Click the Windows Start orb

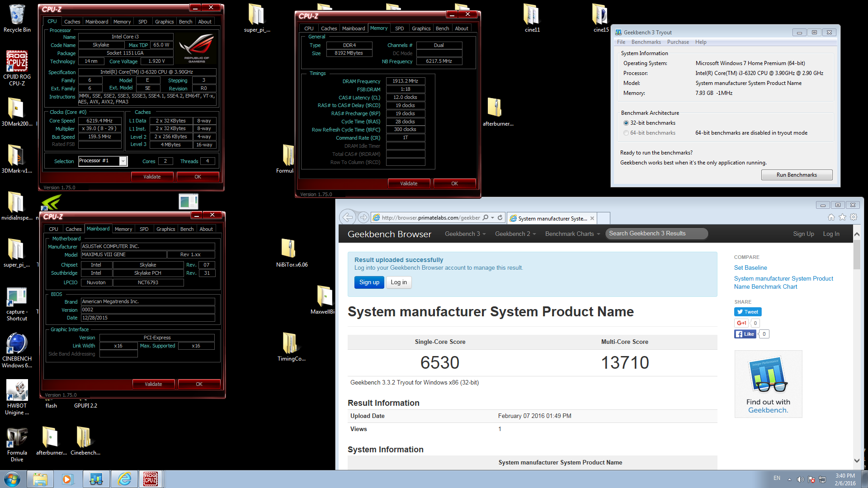[x=12, y=479]
